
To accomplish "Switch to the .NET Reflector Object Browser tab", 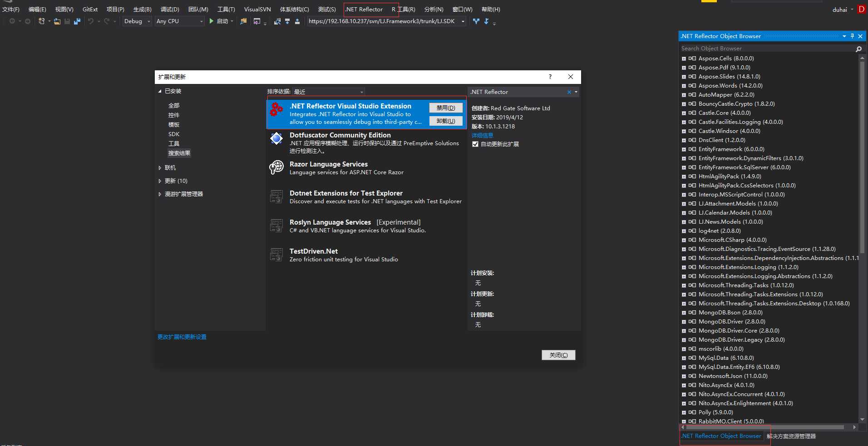I will [x=721, y=436].
